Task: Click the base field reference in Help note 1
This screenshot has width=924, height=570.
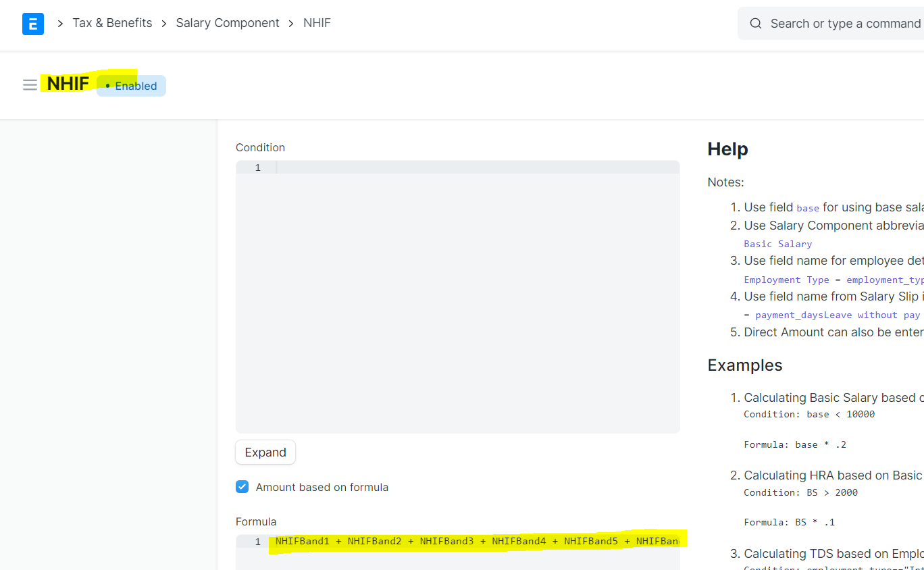Action: coord(808,208)
